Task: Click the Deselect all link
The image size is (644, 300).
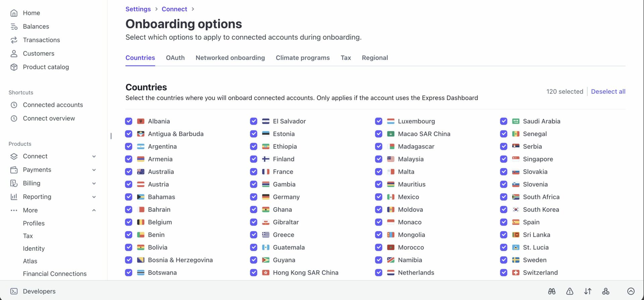Action: pos(608,92)
